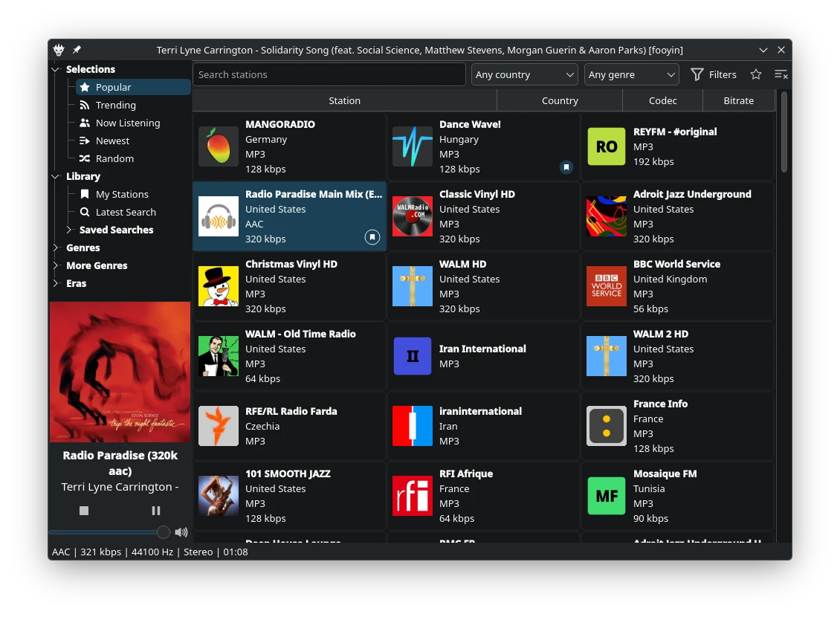This screenshot has height=617, width=840.
Task: Expand the Genres tree section
Action: 55,248
